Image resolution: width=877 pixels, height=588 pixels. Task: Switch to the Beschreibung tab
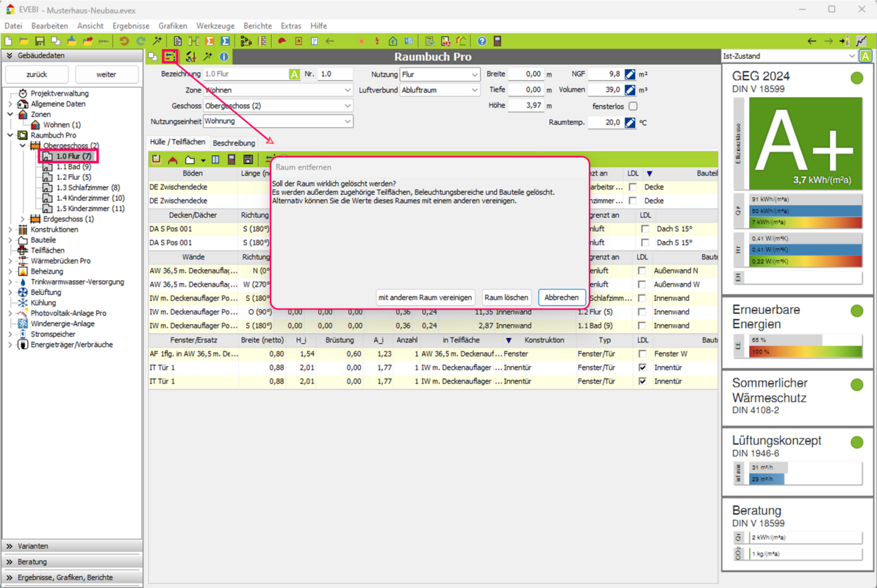[x=234, y=143]
